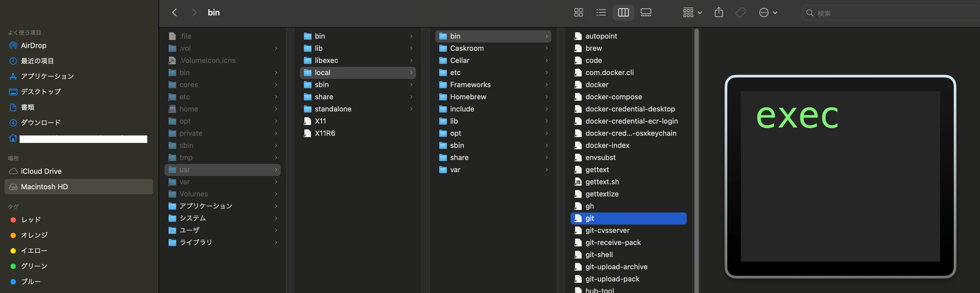
Task: Click the Share icon in toolbar
Action: (719, 12)
